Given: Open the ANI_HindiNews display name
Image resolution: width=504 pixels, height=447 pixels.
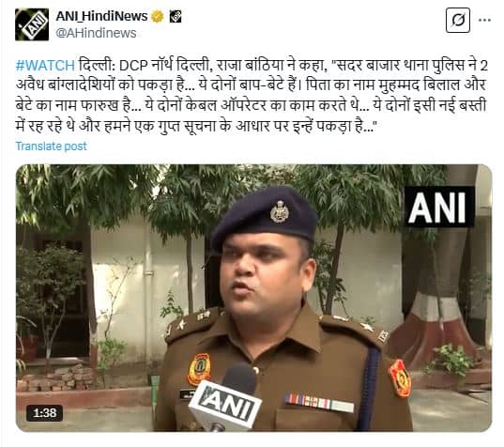Looking at the screenshot, I should tap(101, 16).
